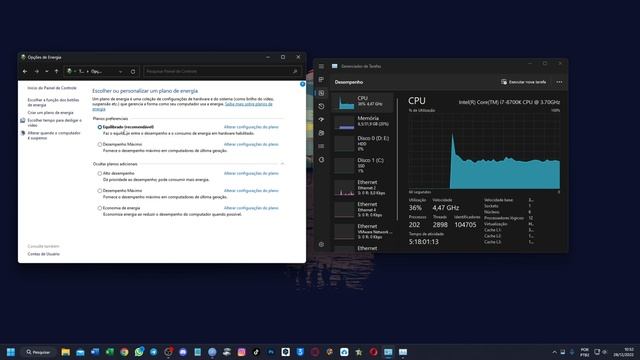Click search magnifier in Control Panel search box

coord(295,71)
